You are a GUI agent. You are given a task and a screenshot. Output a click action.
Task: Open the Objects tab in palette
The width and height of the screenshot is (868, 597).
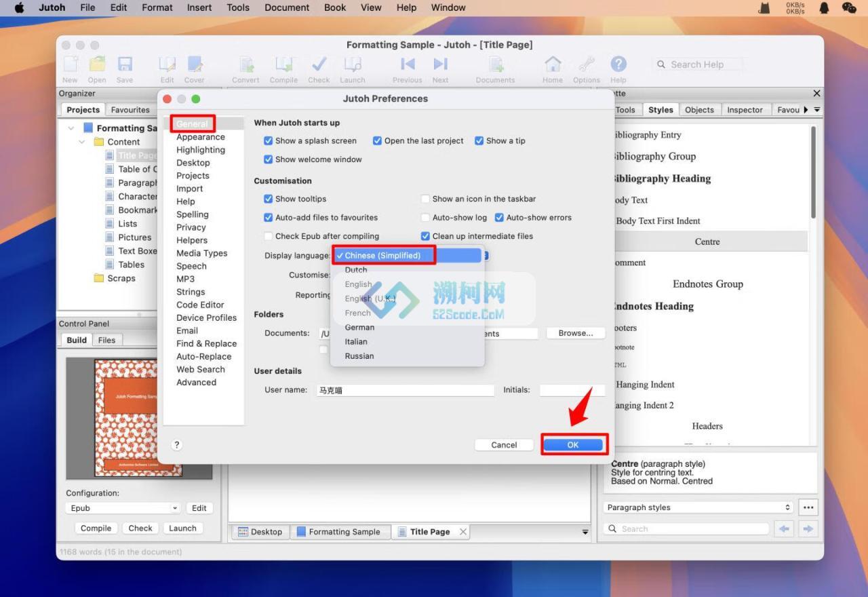coord(699,110)
